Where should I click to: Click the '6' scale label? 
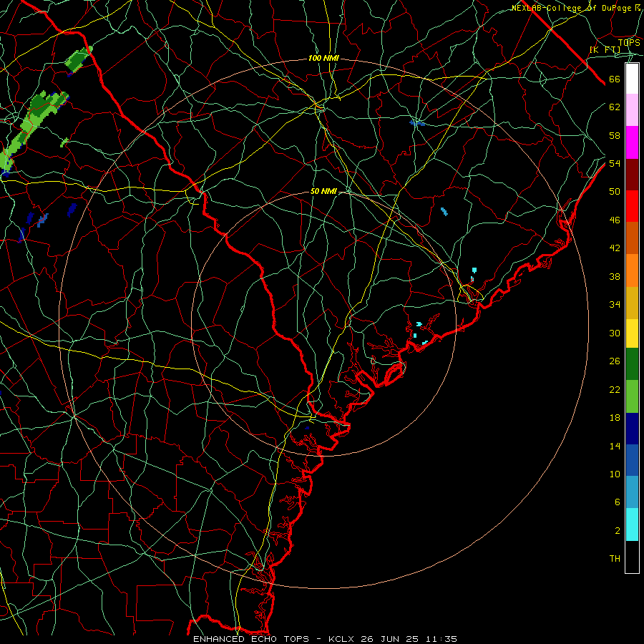coord(617,502)
